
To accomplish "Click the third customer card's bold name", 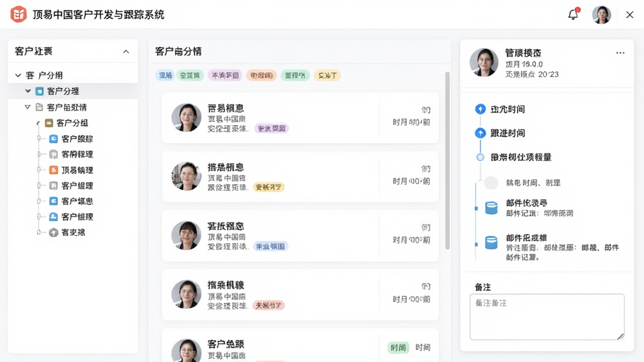I will pyautogui.click(x=226, y=226).
